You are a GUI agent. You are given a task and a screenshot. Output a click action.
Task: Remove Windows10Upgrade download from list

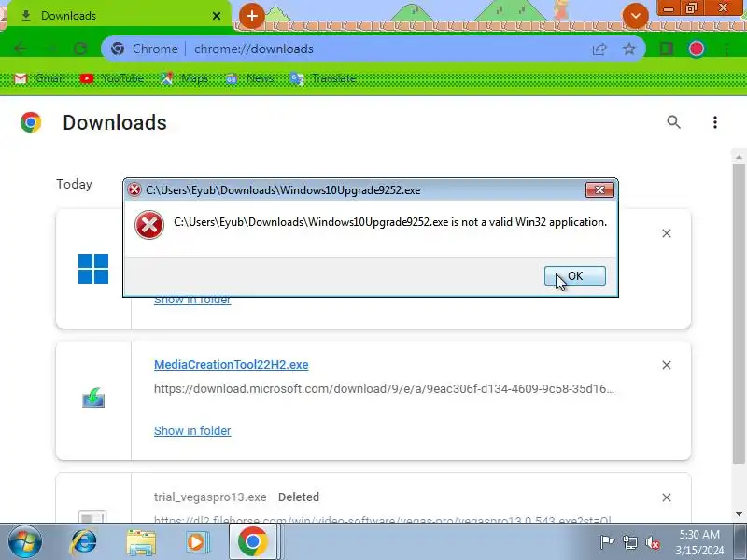click(x=666, y=233)
